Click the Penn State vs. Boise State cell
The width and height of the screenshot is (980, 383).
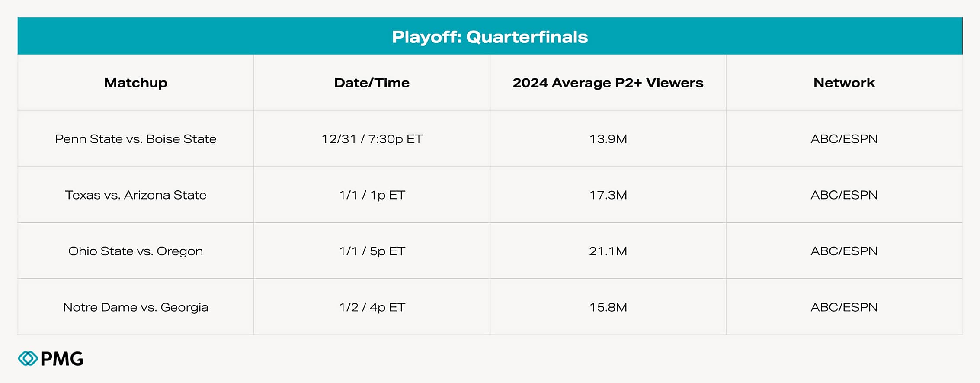(x=135, y=139)
